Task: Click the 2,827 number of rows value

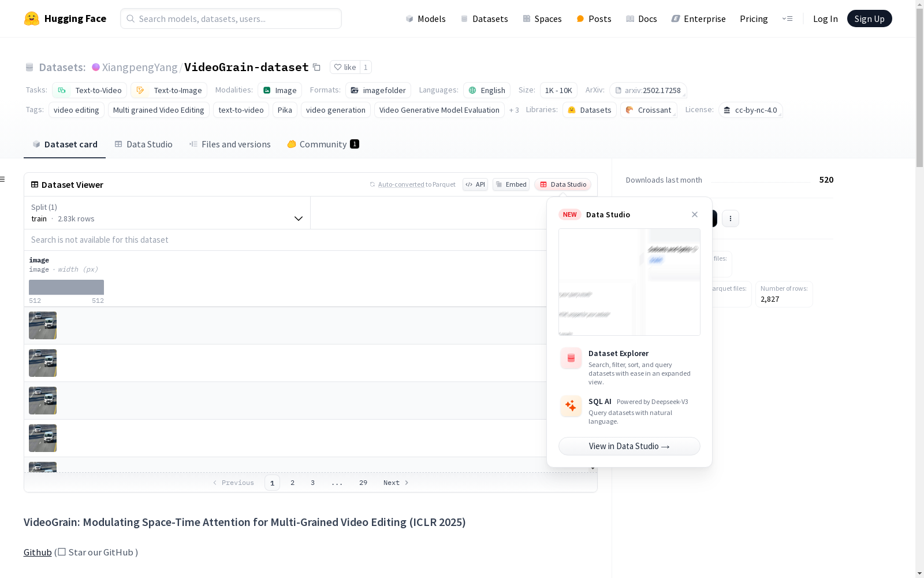Action: [770, 299]
